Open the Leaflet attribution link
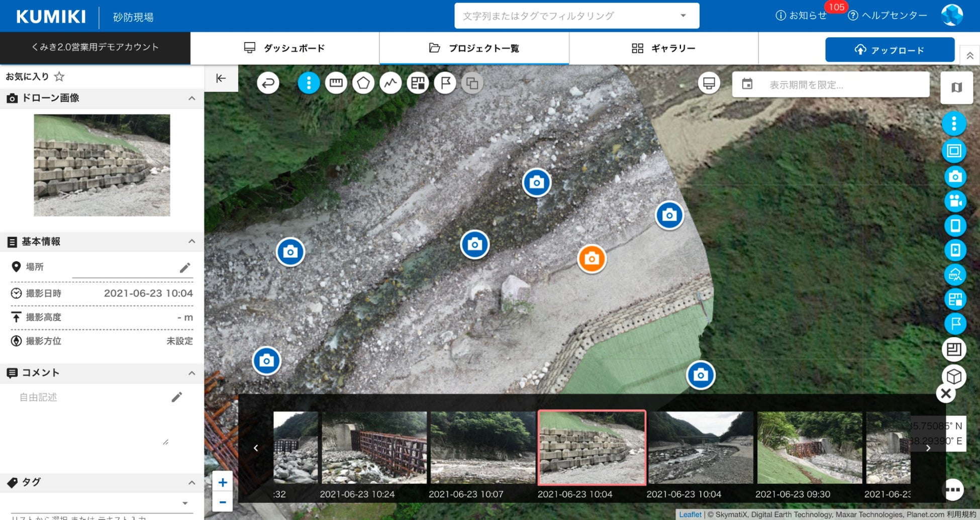The width and height of the screenshot is (980, 520). point(690,514)
